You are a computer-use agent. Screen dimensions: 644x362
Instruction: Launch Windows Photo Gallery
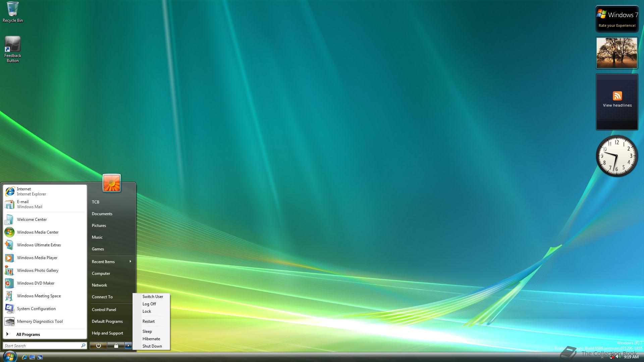[38, 270]
